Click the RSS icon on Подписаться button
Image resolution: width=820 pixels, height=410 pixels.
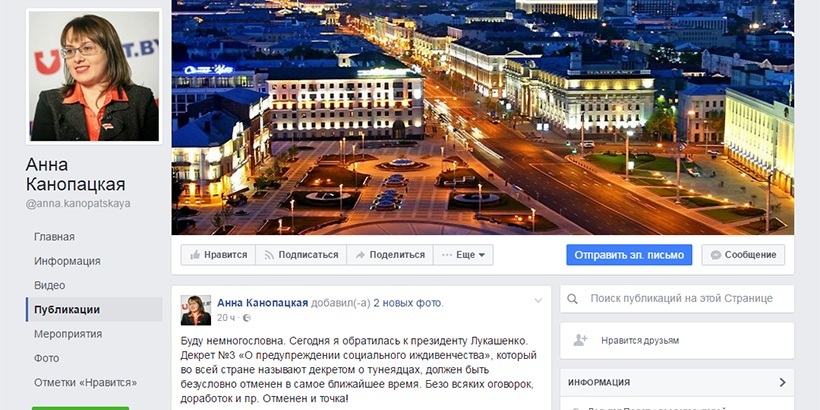point(269,255)
